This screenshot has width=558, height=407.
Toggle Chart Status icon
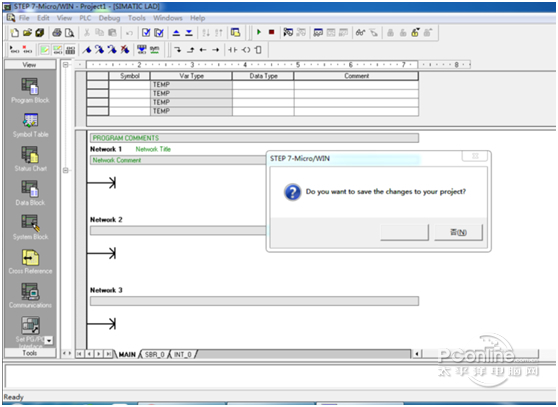318,33
